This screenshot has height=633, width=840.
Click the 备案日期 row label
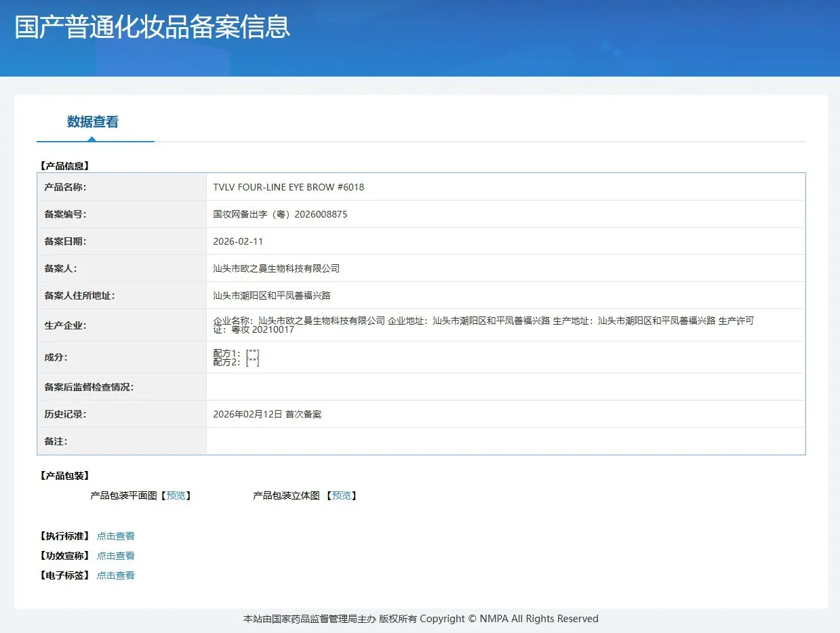(x=65, y=241)
